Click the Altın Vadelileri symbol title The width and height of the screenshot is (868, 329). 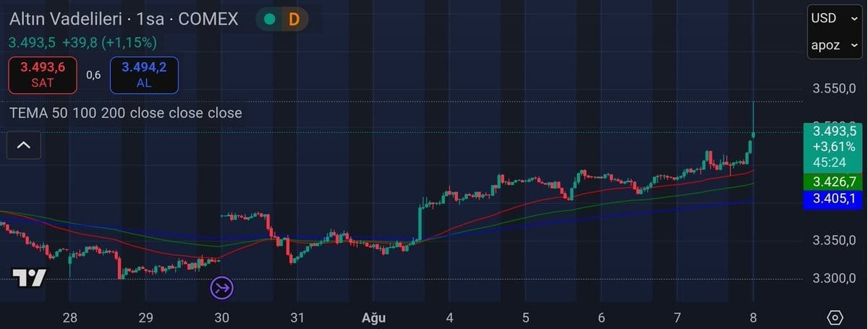coord(124,19)
